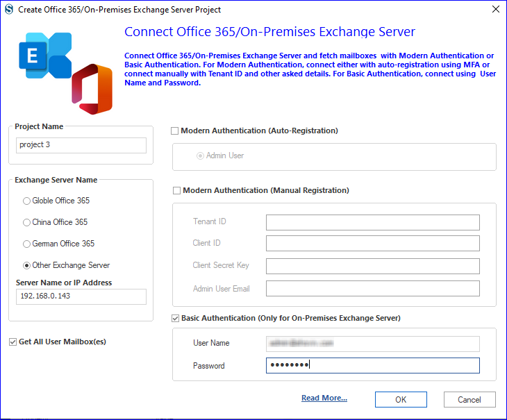Click the Project Name input field
Viewport: 507px width, 420px height.
click(81, 145)
